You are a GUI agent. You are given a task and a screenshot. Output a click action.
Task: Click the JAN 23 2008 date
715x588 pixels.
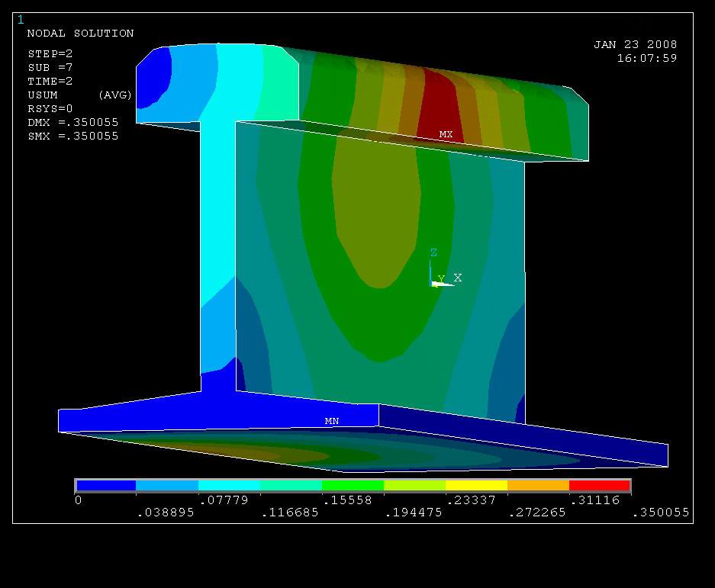tap(635, 44)
